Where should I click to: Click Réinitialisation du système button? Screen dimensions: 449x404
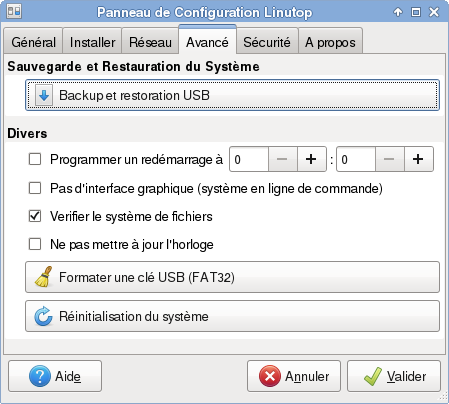[x=232, y=316]
